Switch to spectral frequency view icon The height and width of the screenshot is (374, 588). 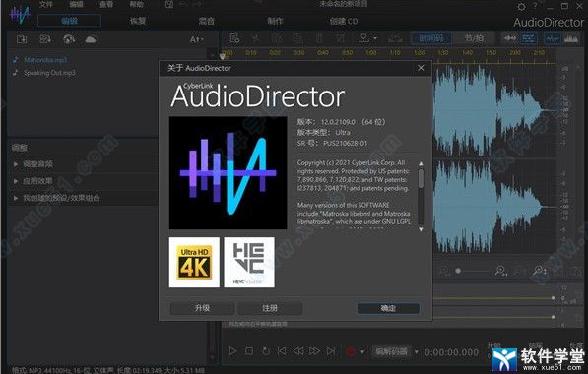pyautogui.click(x=571, y=38)
